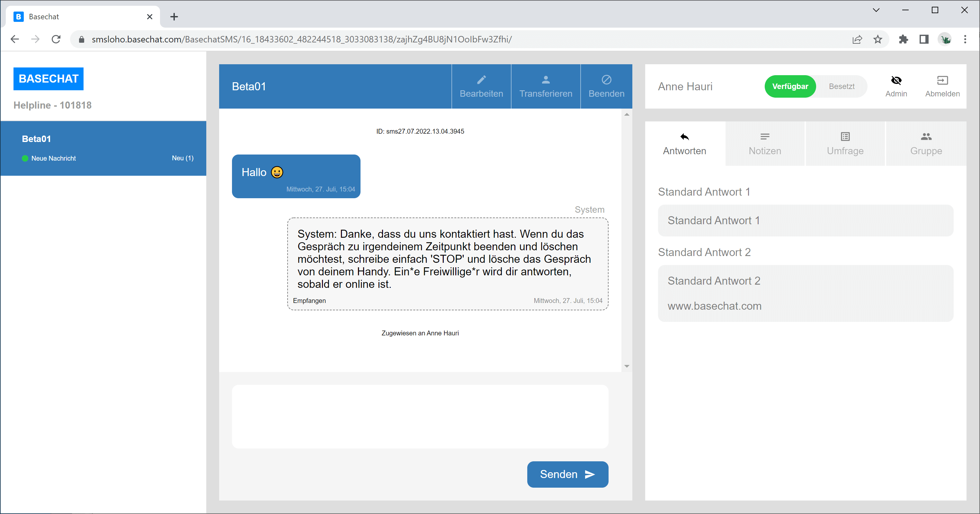This screenshot has width=980, height=514.
Task: Click the message text input area
Action: [x=420, y=416]
